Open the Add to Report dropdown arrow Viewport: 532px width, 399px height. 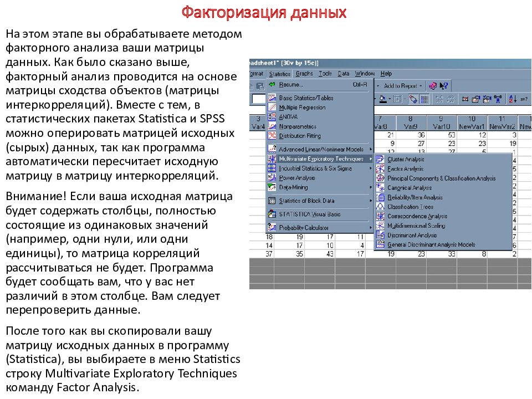pyautogui.click(x=421, y=86)
